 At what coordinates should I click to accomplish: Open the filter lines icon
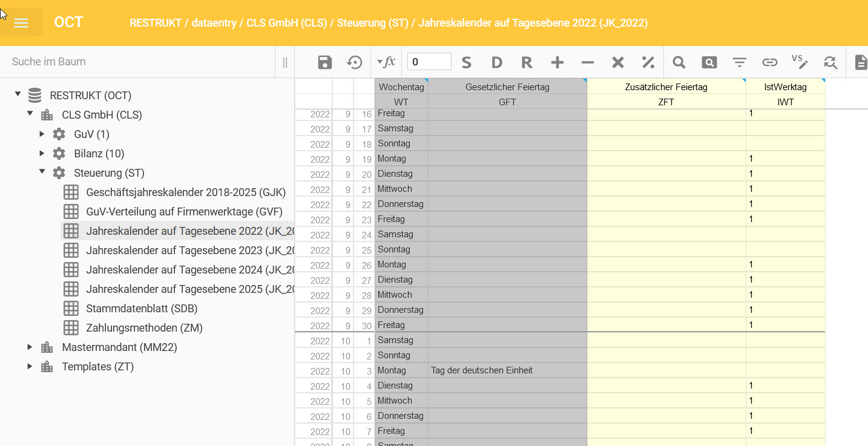pyautogui.click(x=739, y=62)
